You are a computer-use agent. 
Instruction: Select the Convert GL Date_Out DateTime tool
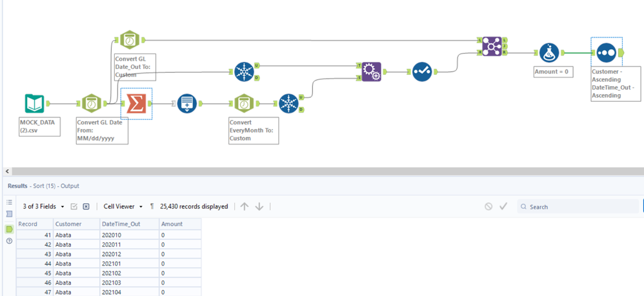coord(129,40)
